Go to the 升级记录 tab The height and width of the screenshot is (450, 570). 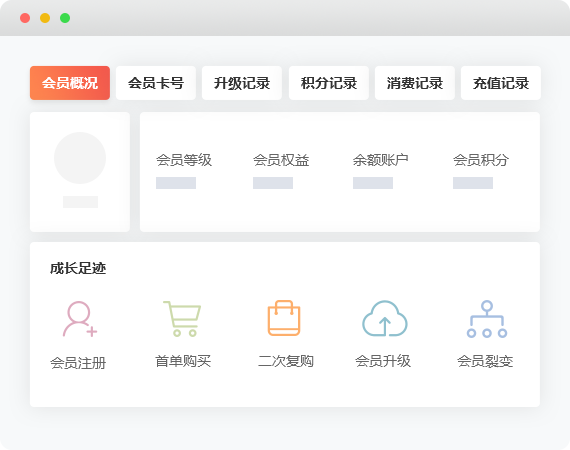(x=242, y=83)
